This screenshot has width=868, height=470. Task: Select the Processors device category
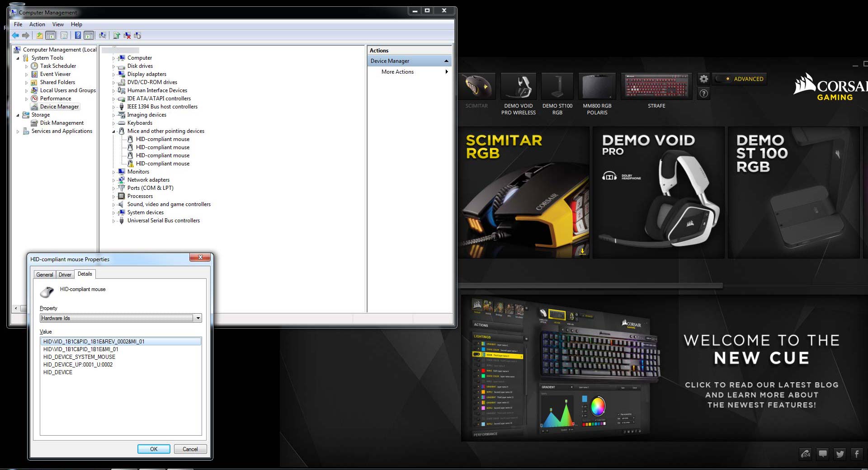coord(140,196)
